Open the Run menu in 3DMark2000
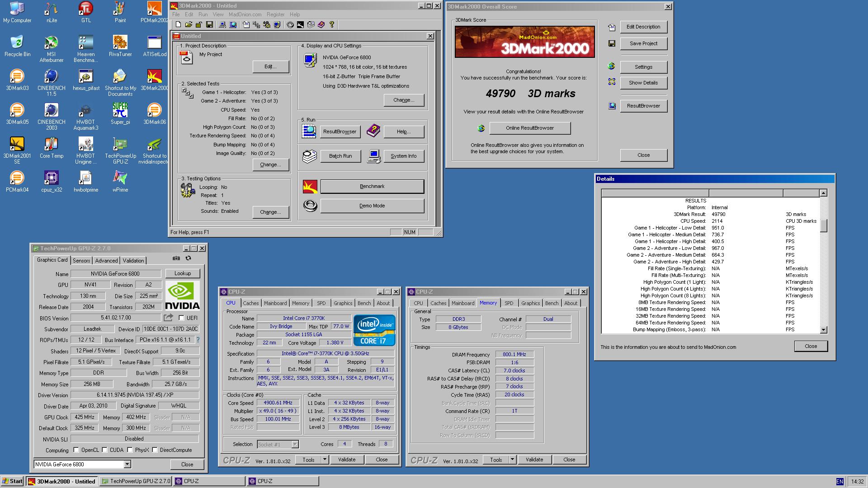Image resolution: width=868 pixels, height=488 pixels. (203, 14)
